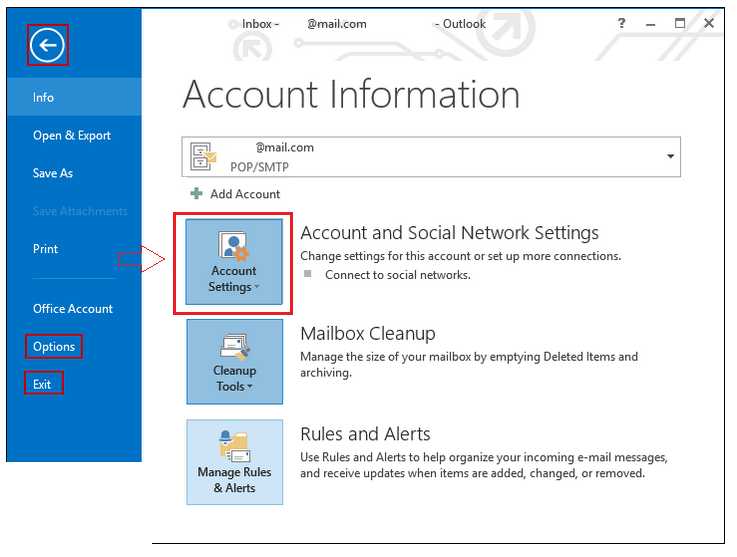The image size is (737, 557).
Task: Open Outlook Options
Action: (x=54, y=346)
